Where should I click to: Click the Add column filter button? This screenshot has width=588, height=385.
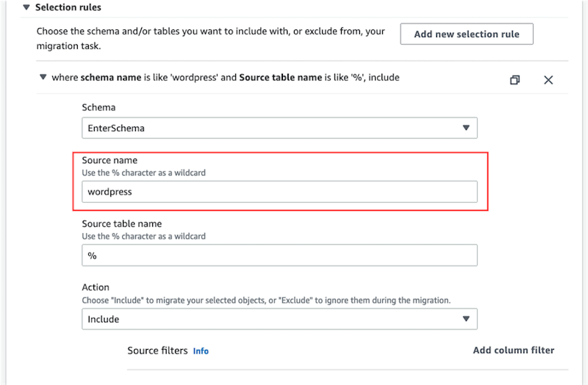tap(514, 350)
